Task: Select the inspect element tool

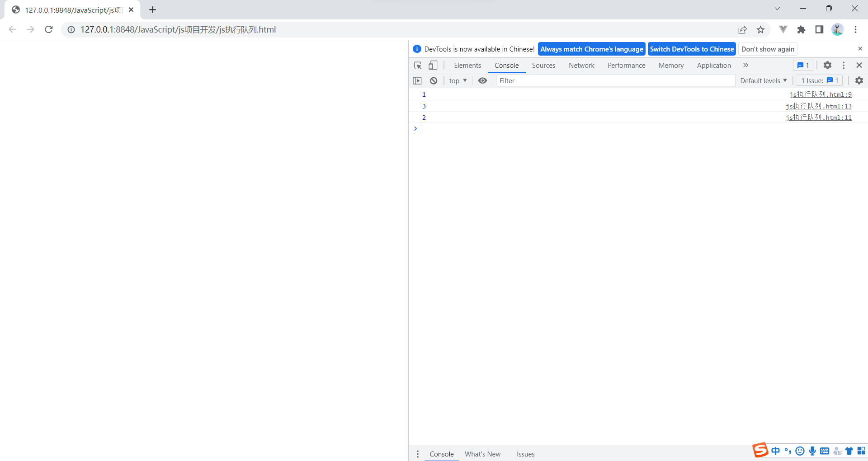Action: 417,65
